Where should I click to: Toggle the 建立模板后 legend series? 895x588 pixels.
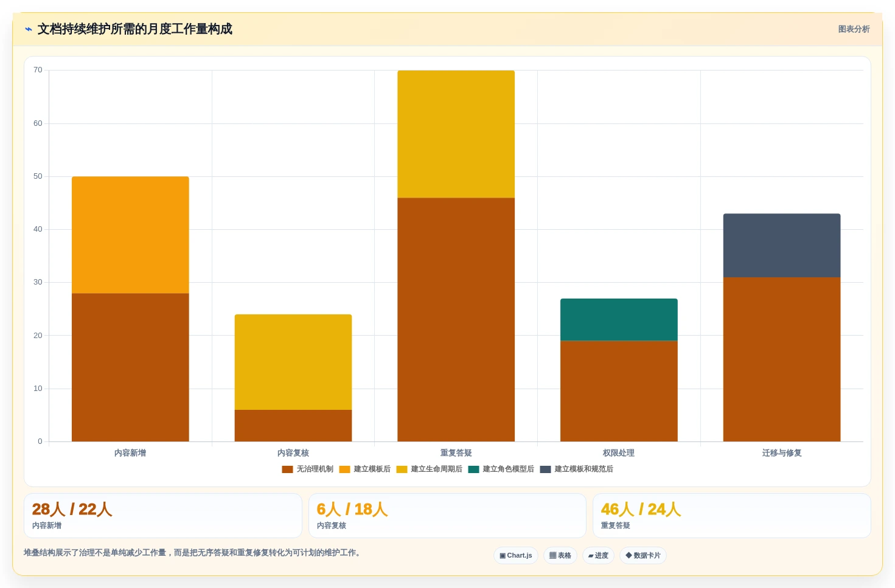pos(365,469)
